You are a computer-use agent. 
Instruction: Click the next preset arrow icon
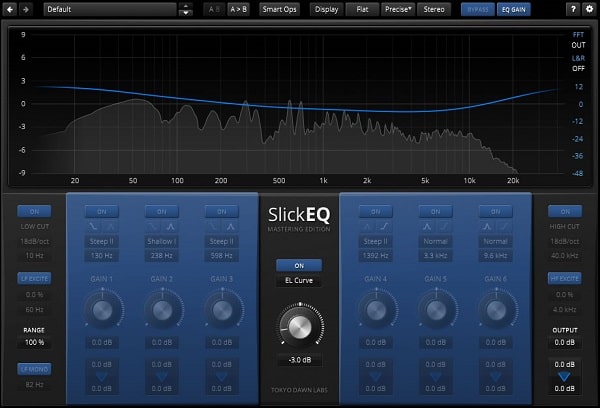[25, 9]
